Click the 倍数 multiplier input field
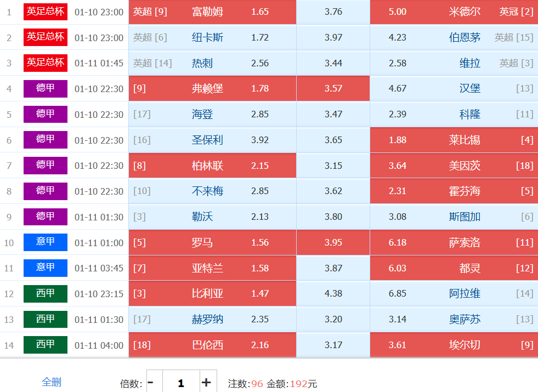 point(180,383)
